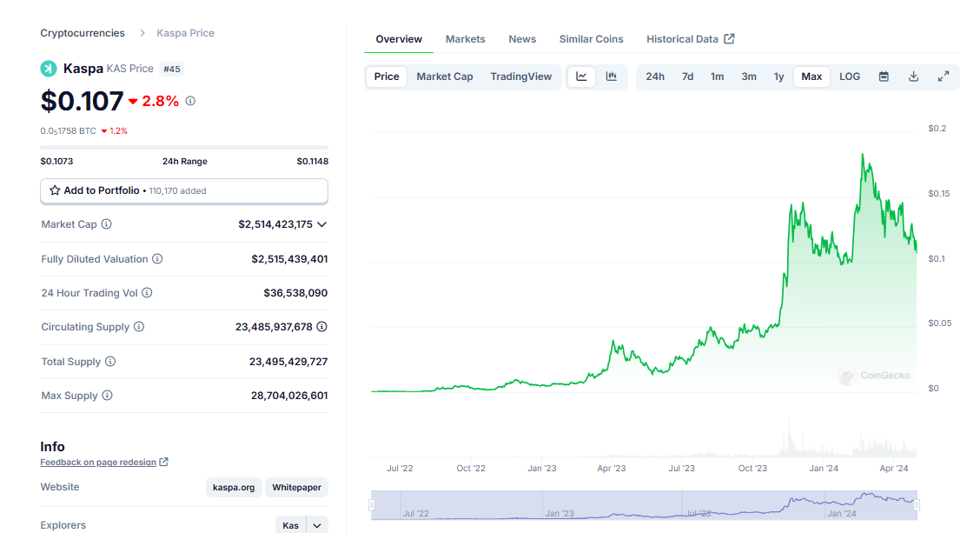The image size is (980, 533).
Task: Set chart range to 1m
Action: coord(718,77)
